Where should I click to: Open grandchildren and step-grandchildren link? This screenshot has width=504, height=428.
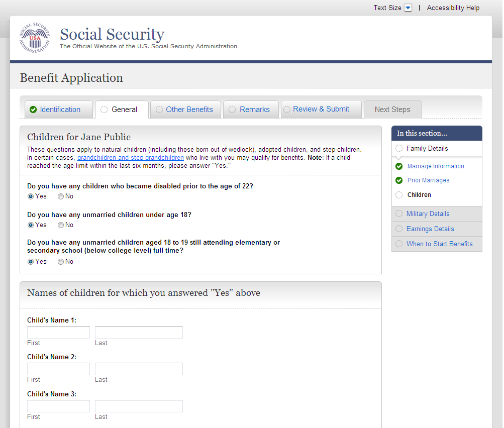[x=130, y=158]
